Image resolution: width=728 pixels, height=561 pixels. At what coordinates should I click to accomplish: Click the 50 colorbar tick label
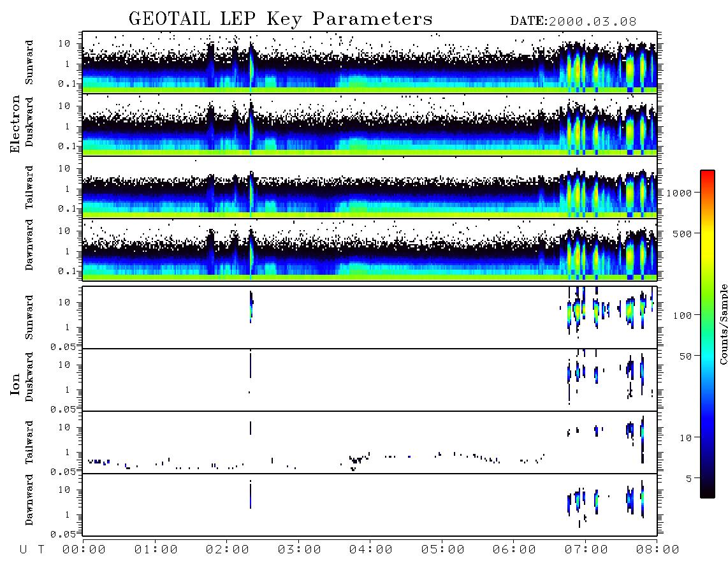point(685,356)
